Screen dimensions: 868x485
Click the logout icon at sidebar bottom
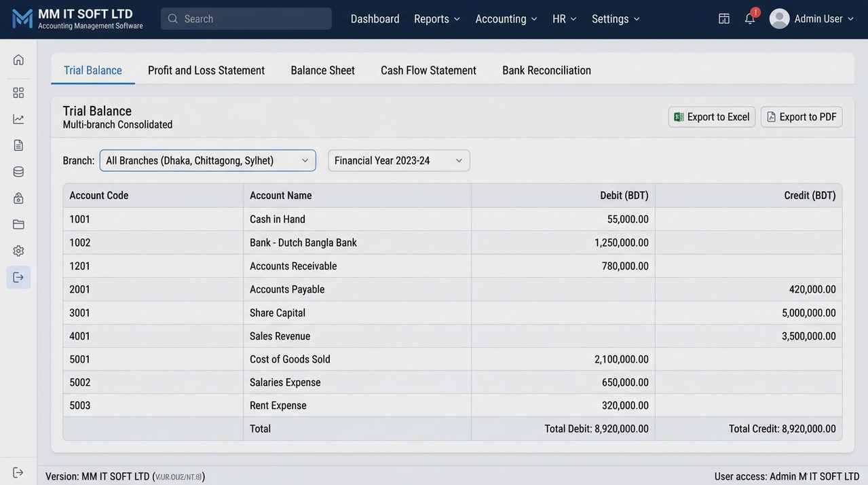click(18, 472)
